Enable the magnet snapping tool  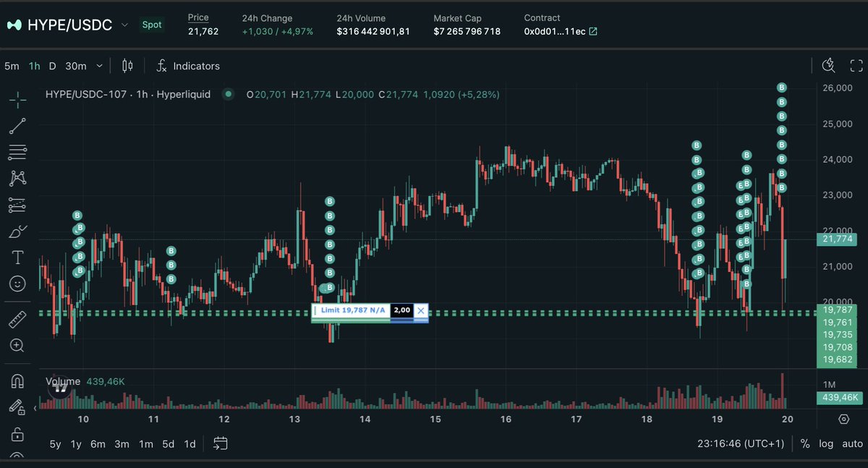[x=17, y=380]
